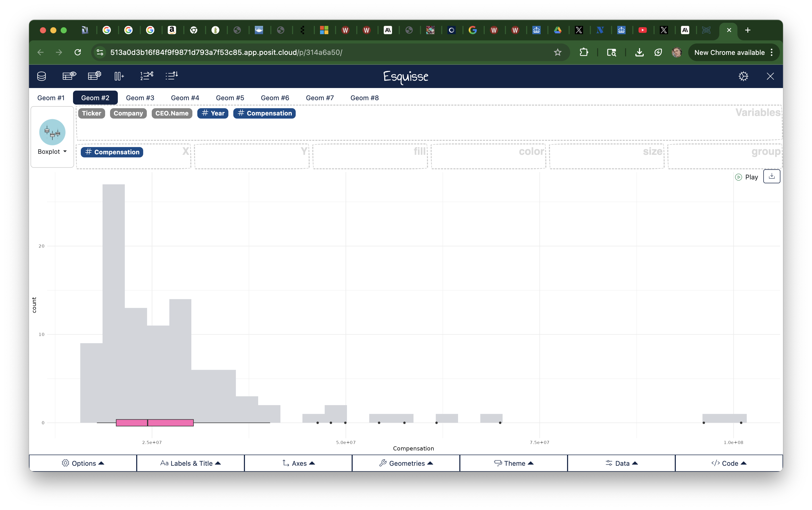The width and height of the screenshot is (812, 510).
Task: Switch to the Geom #5 tab
Action: pyautogui.click(x=230, y=98)
